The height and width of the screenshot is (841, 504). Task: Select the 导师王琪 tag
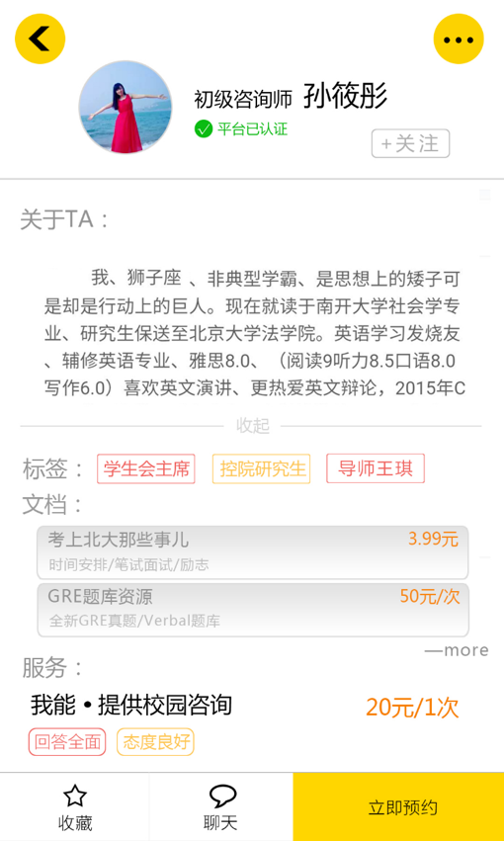pyautogui.click(x=376, y=468)
